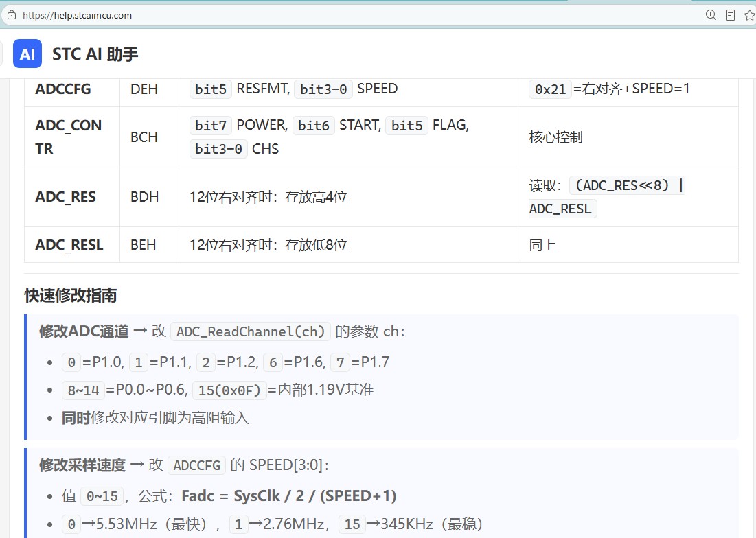Click 12位右对齐时：存放低8位 text

(x=268, y=245)
